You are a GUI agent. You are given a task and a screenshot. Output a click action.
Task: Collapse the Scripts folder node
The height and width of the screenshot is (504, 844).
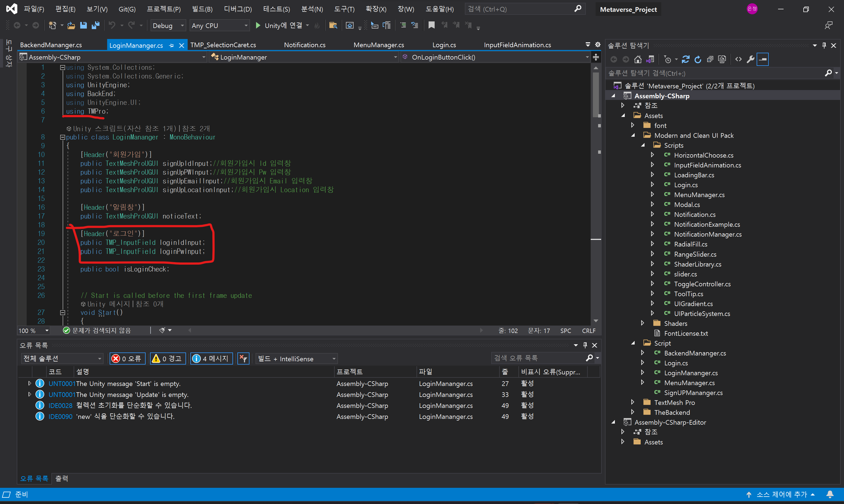[643, 145]
